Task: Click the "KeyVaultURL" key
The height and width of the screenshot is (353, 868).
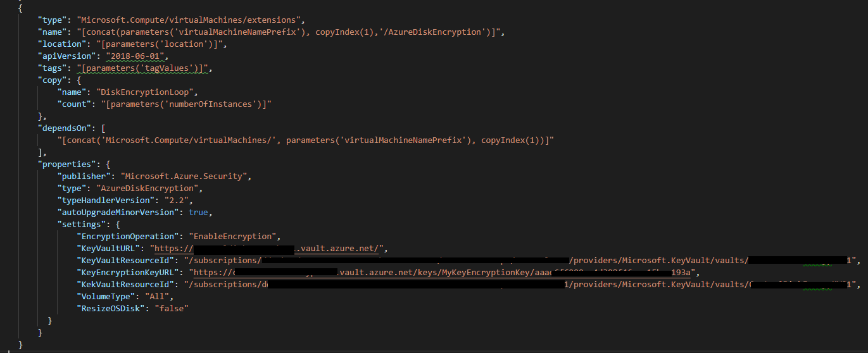Action: (x=108, y=249)
